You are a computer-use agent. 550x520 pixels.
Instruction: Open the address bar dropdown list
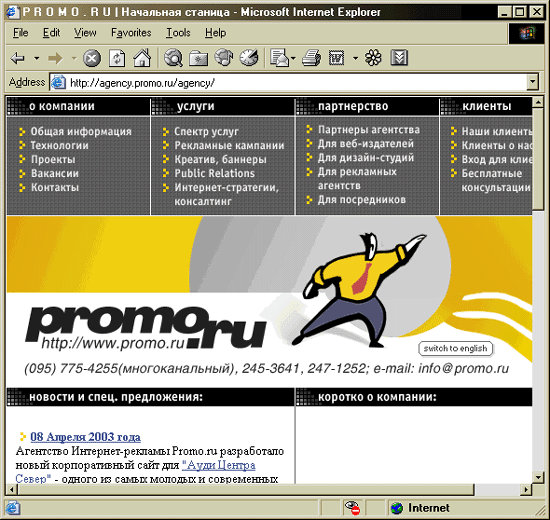533,82
